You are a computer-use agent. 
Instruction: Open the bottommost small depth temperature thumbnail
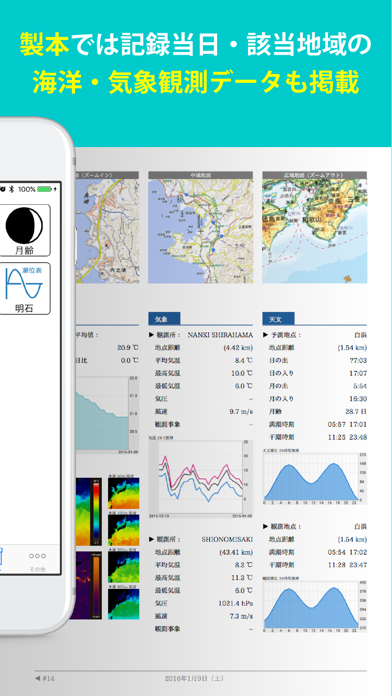[x=123, y=604]
